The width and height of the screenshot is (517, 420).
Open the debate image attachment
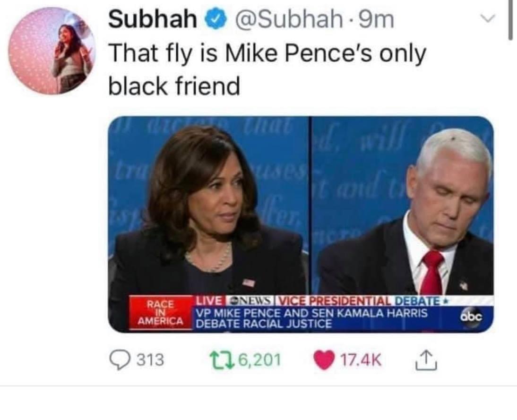click(x=301, y=224)
